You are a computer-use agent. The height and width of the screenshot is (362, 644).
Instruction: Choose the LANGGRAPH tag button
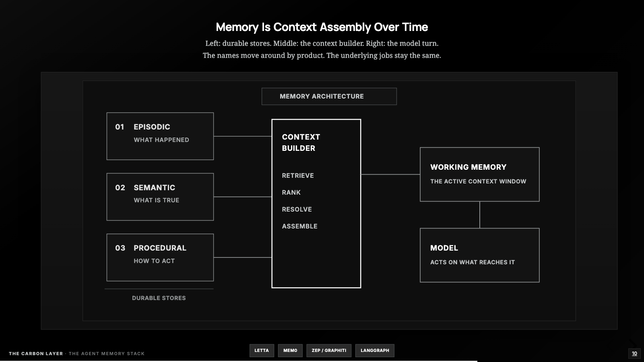[375, 350]
